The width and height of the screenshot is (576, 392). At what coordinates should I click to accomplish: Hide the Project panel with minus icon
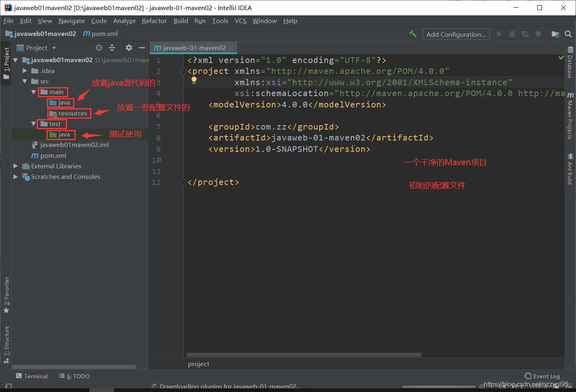pyautogui.click(x=141, y=48)
